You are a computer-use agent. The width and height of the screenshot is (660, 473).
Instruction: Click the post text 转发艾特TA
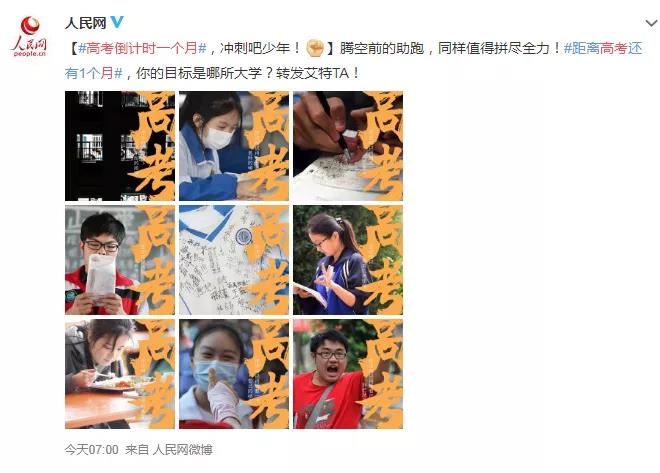coord(312,73)
